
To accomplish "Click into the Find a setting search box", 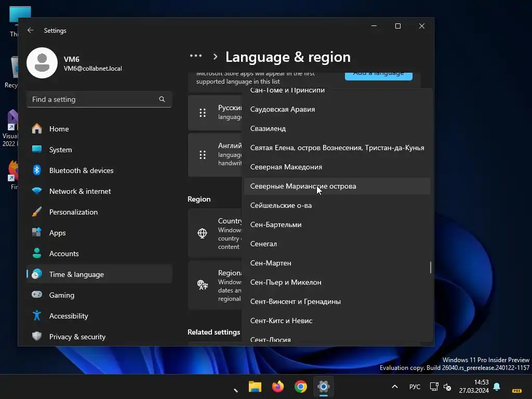I will tap(99, 99).
